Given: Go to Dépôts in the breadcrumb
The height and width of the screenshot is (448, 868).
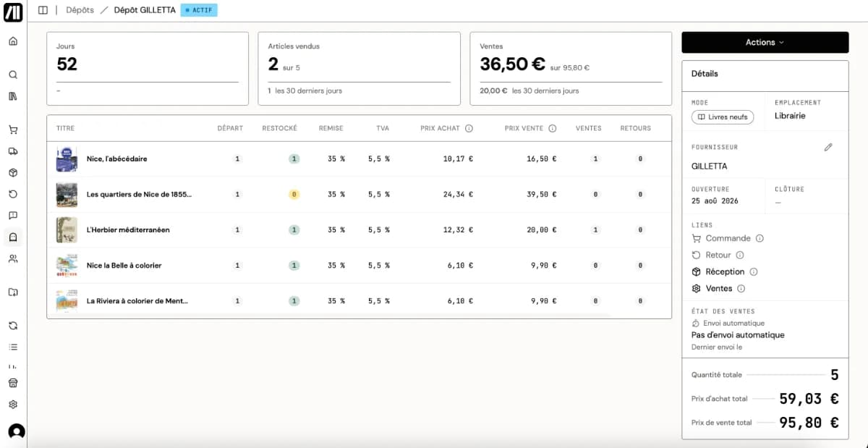Looking at the screenshot, I should tap(80, 10).
